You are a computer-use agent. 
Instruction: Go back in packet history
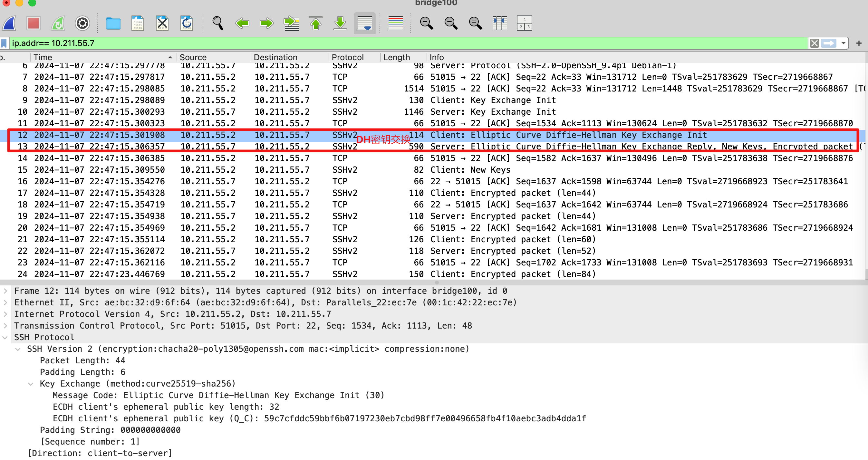[x=242, y=23]
